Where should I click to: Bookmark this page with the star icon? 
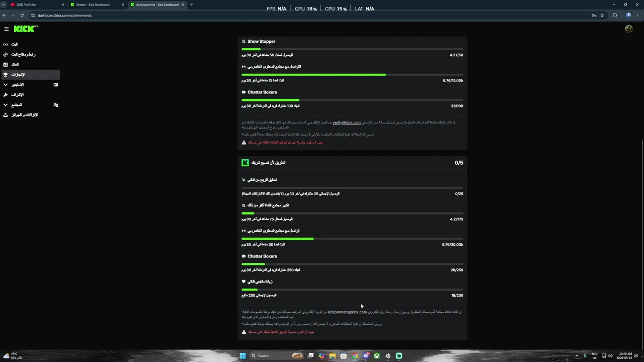(602, 15)
